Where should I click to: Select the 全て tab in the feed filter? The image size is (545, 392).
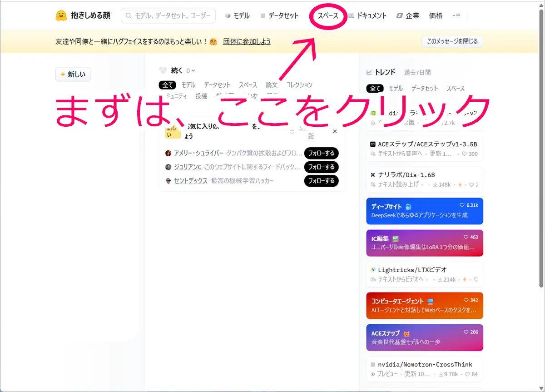point(167,85)
